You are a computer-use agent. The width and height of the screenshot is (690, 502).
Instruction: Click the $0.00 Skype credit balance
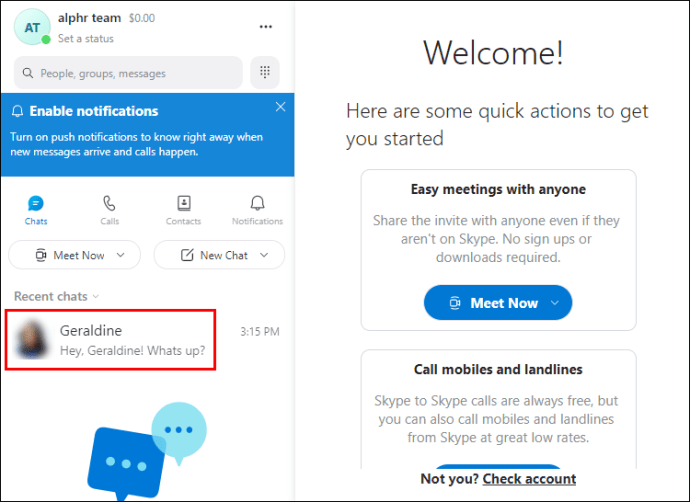pos(142,18)
